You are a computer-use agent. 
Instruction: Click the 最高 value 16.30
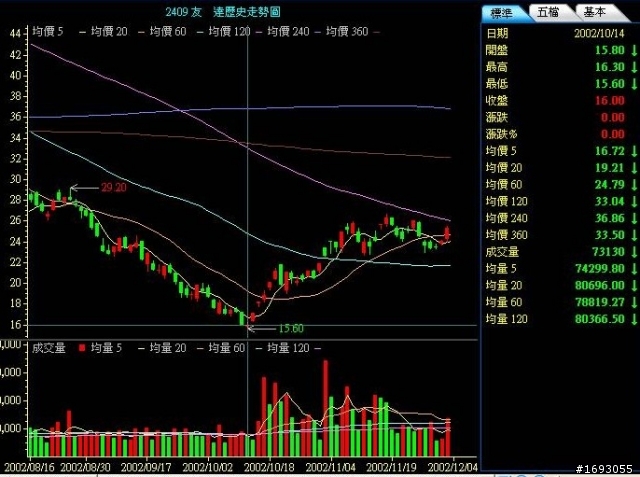(x=609, y=67)
